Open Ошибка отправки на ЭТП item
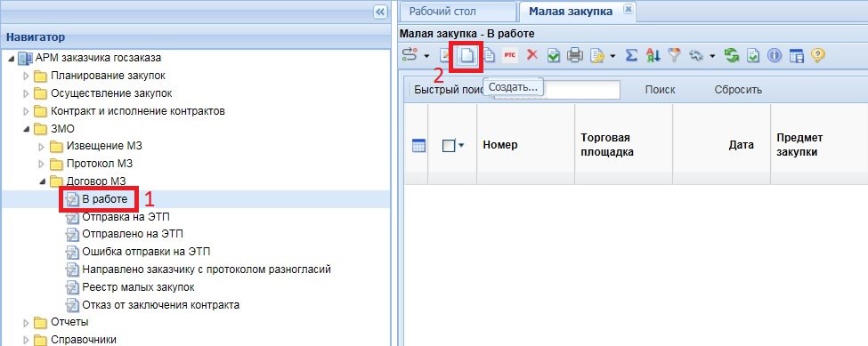 146,252
